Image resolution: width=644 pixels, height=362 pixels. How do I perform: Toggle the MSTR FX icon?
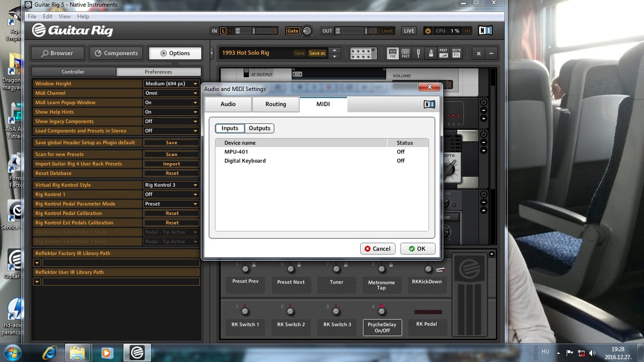tap(456, 53)
